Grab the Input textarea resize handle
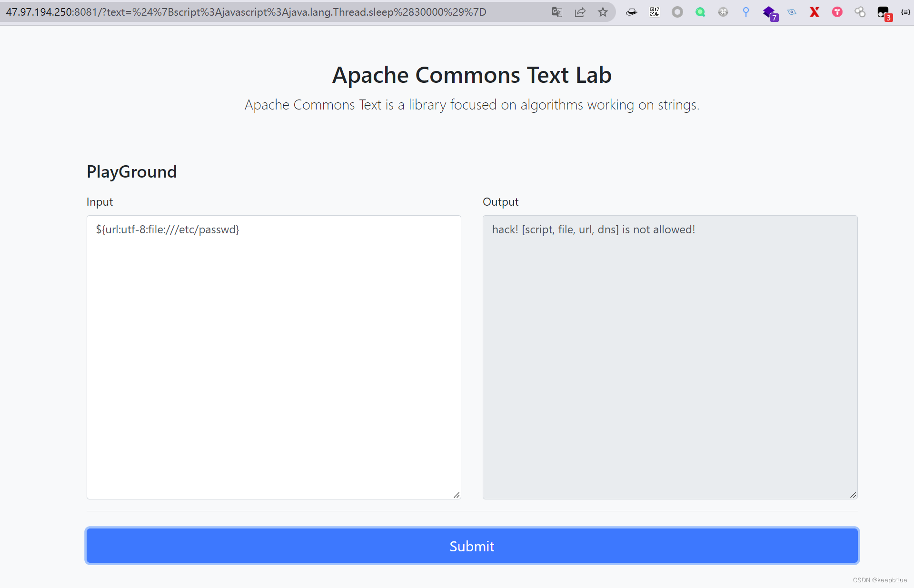The height and width of the screenshot is (588, 914). (457, 495)
